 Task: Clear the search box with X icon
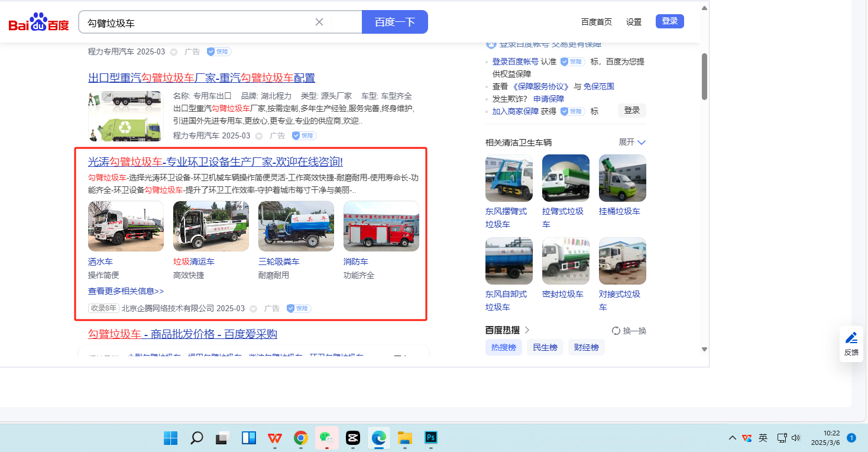(319, 22)
